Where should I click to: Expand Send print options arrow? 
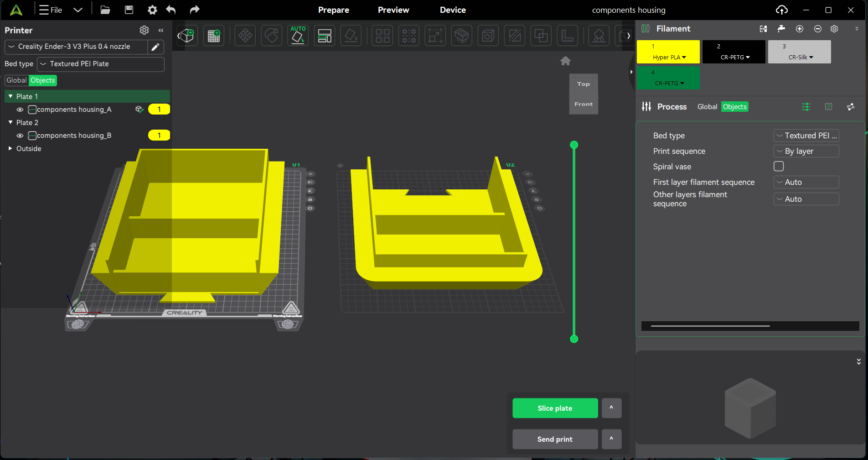(611, 439)
